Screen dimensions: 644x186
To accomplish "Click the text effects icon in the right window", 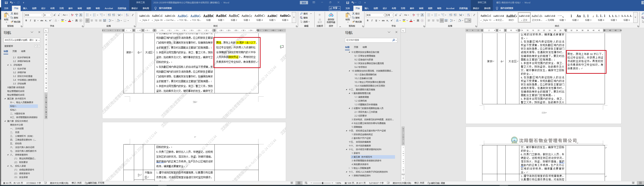I will coord(397,20).
